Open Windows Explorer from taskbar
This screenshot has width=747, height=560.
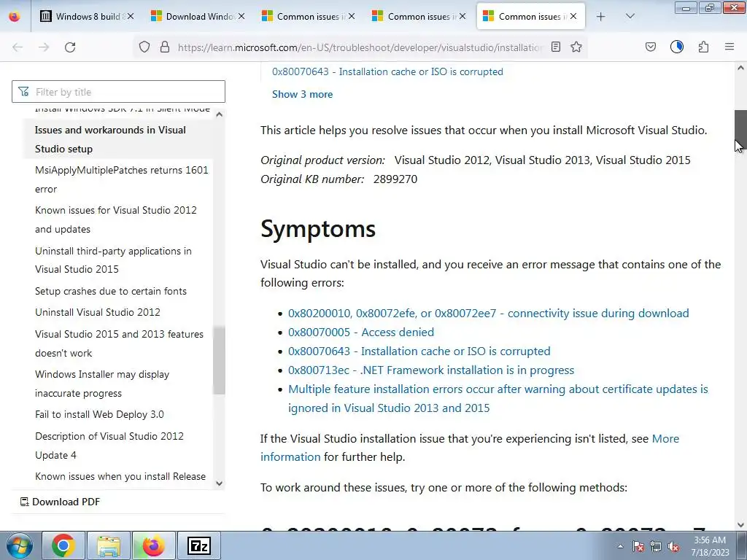pyautogui.click(x=109, y=545)
